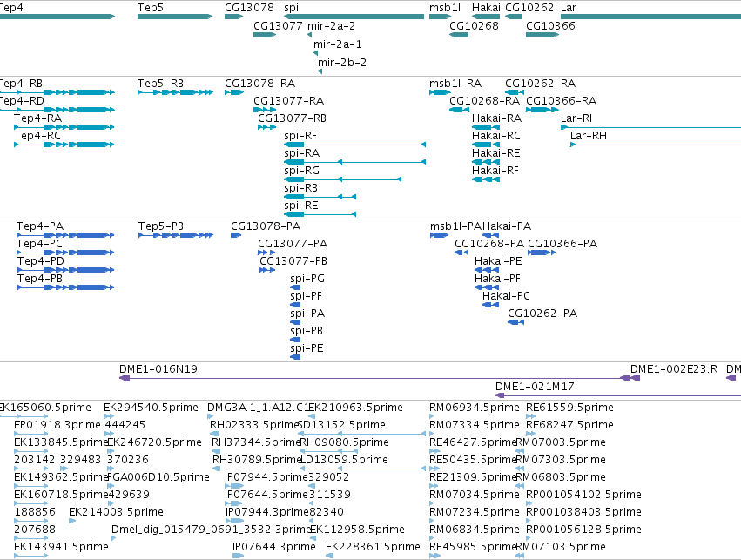
Task: Select EST RM06934.5prime
Action: coord(474,408)
